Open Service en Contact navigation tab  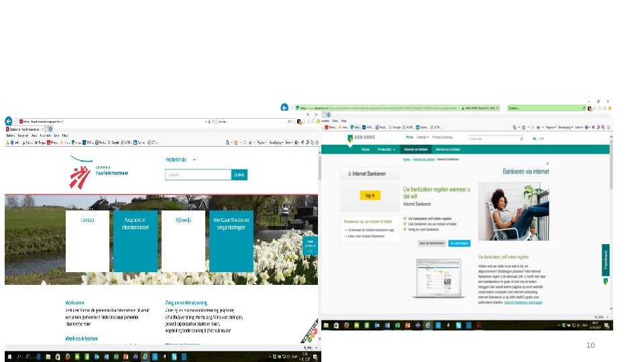(447, 149)
